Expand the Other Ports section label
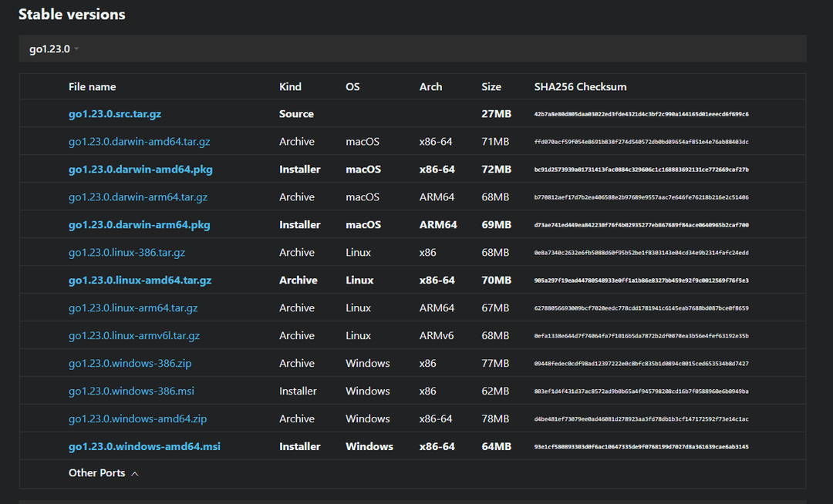Image resolution: width=833 pixels, height=504 pixels. click(96, 473)
